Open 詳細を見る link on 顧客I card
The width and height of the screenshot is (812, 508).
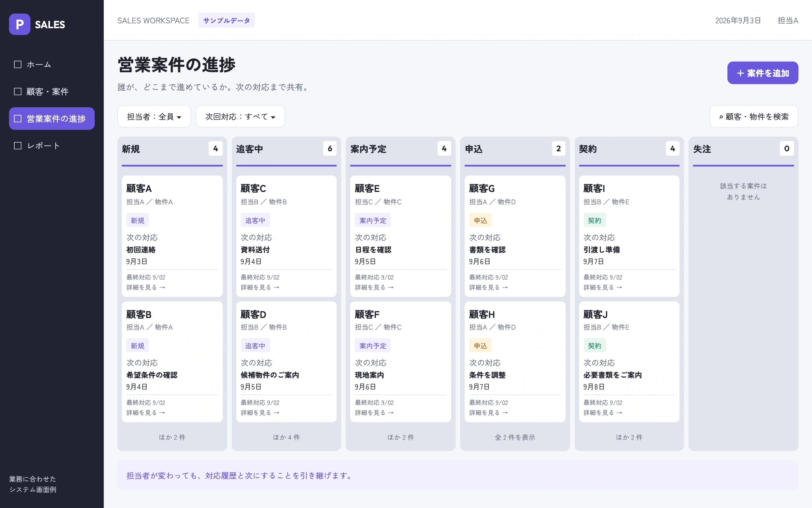pyautogui.click(x=603, y=287)
